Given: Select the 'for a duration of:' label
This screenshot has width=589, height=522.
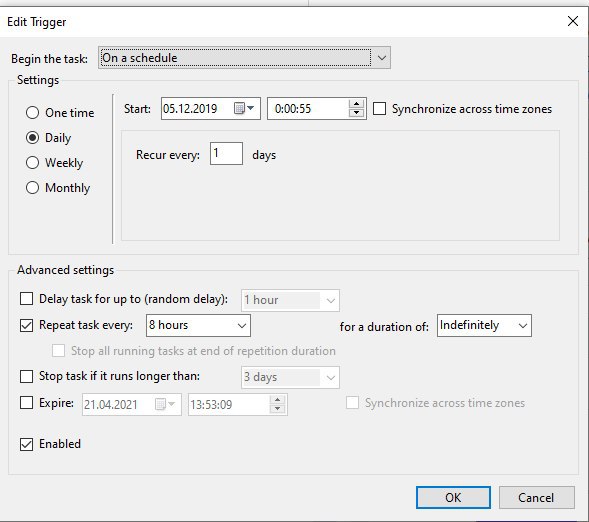Looking at the screenshot, I should (x=384, y=327).
